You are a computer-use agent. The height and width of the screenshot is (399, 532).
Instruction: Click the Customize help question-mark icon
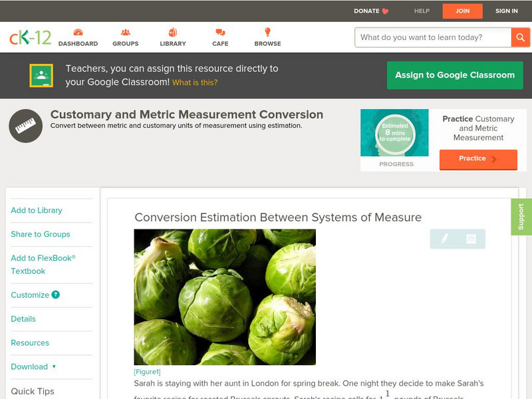(x=56, y=295)
